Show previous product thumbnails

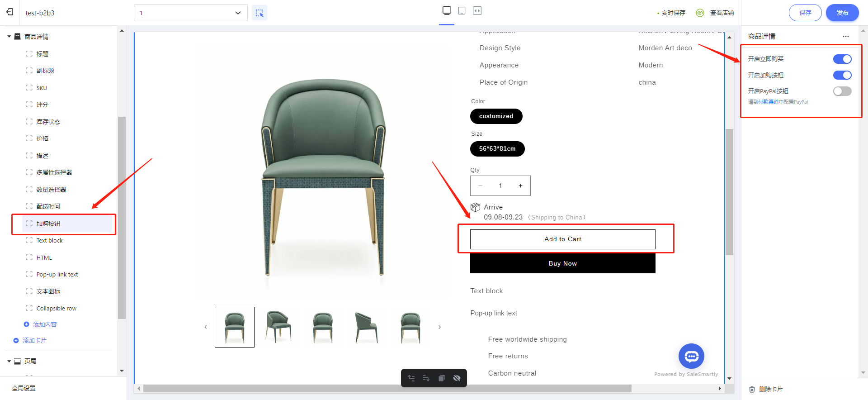point(206,327)
